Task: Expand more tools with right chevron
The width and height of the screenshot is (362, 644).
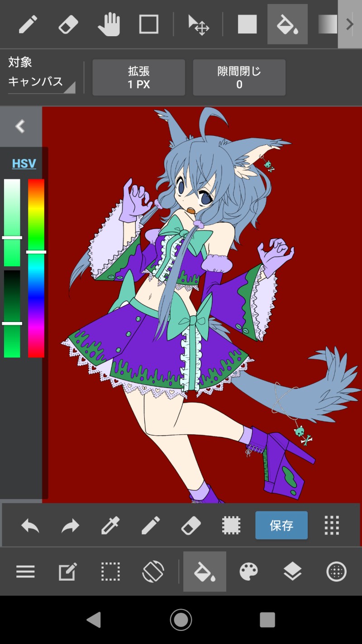Action: point(350,24)
